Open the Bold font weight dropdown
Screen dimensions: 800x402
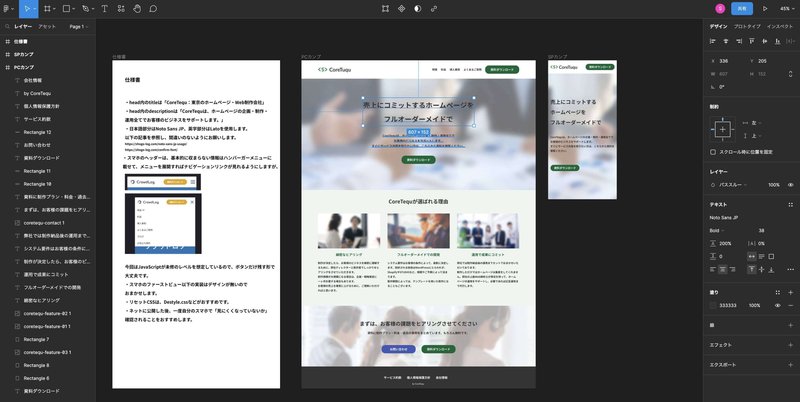point(717,231)
